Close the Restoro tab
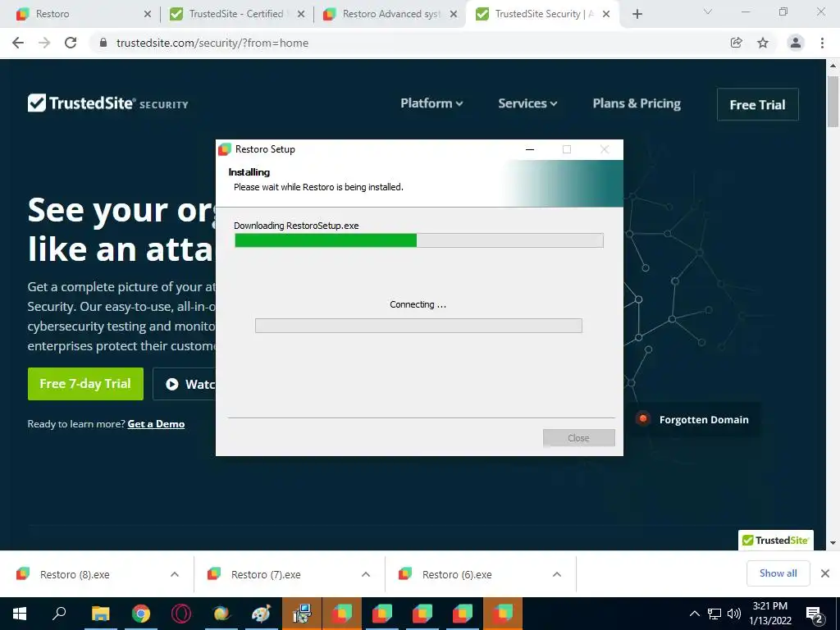840x630 pixels. (x=148, y=14)
